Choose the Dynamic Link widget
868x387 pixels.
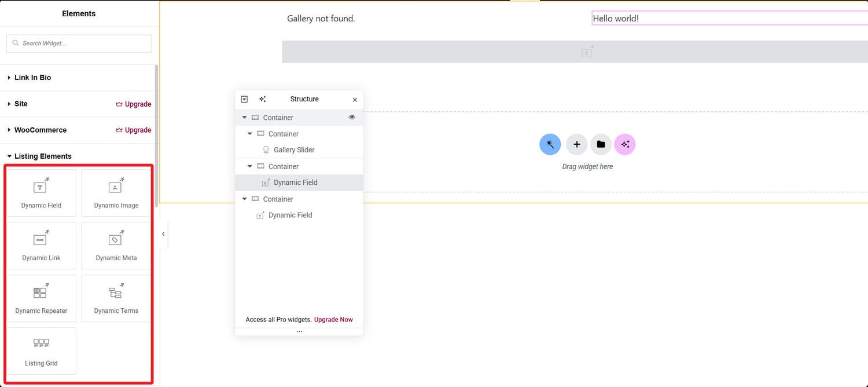[x=41, y=246]
